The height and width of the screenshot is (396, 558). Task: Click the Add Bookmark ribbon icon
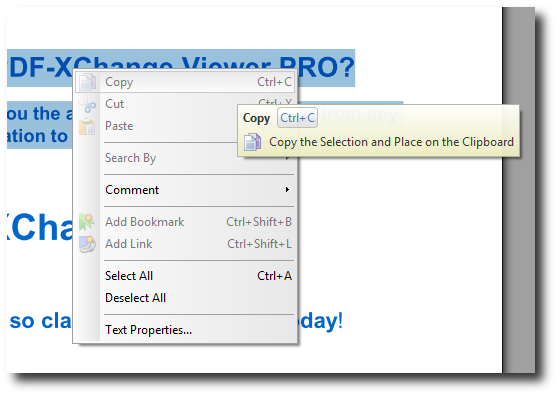pyautogui.click(x=86, y=222)
